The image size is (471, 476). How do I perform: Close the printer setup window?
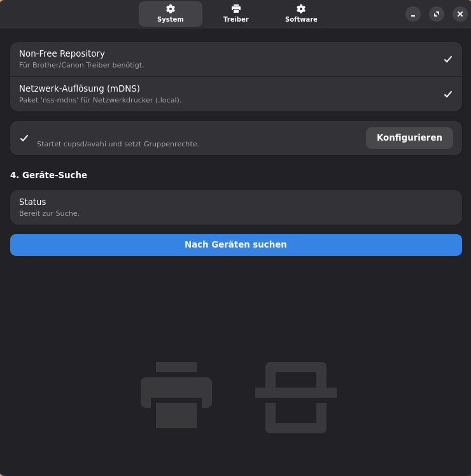pyautogui.click(x=460, y=14)
